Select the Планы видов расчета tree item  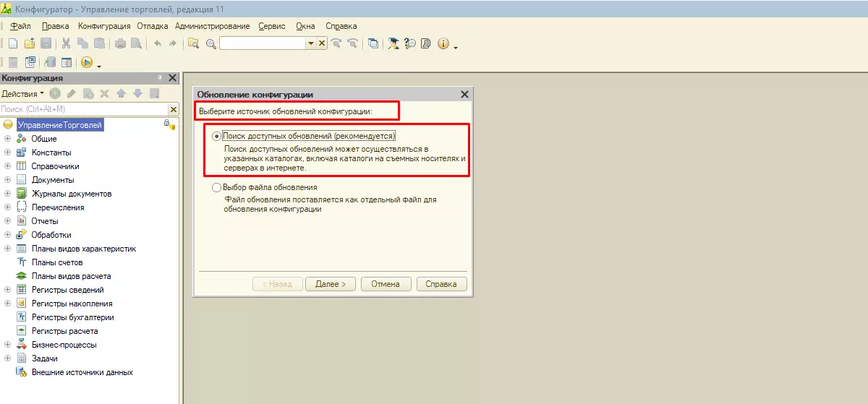point(71,276)
